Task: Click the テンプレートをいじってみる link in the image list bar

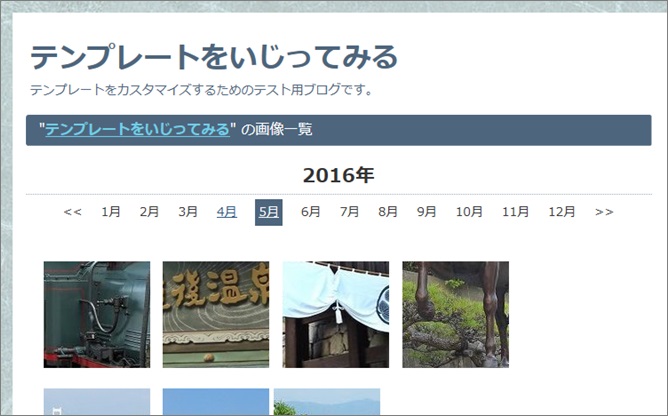Action: click(x=138, y=129)
